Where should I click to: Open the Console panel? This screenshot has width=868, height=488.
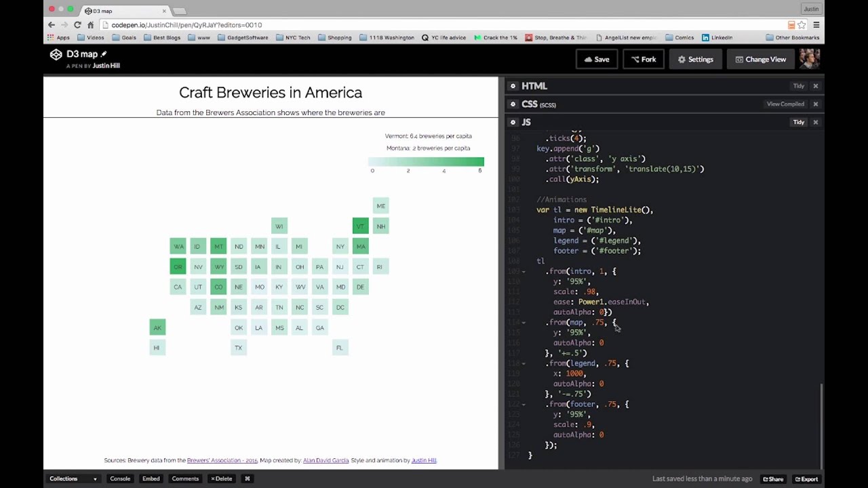[120, 479]
